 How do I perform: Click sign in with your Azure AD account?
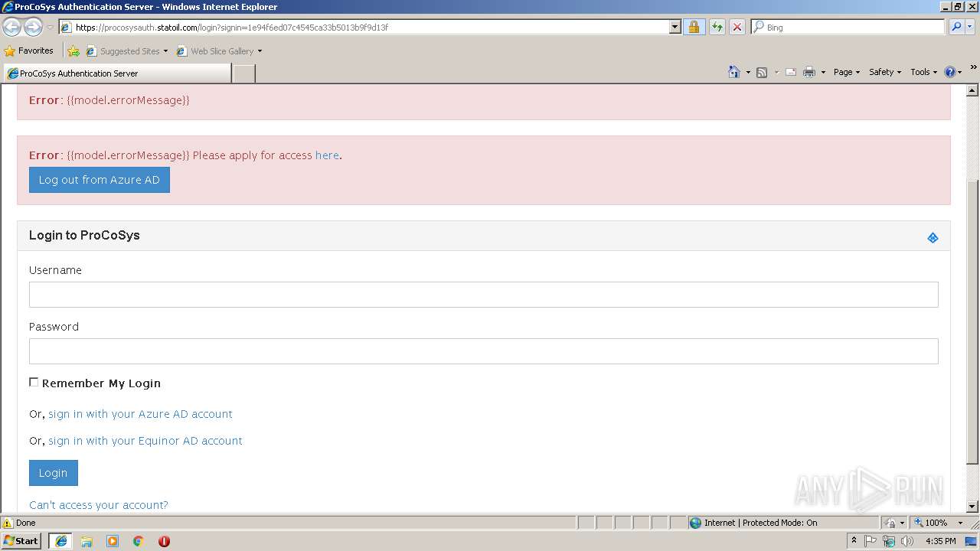[140, 414]
